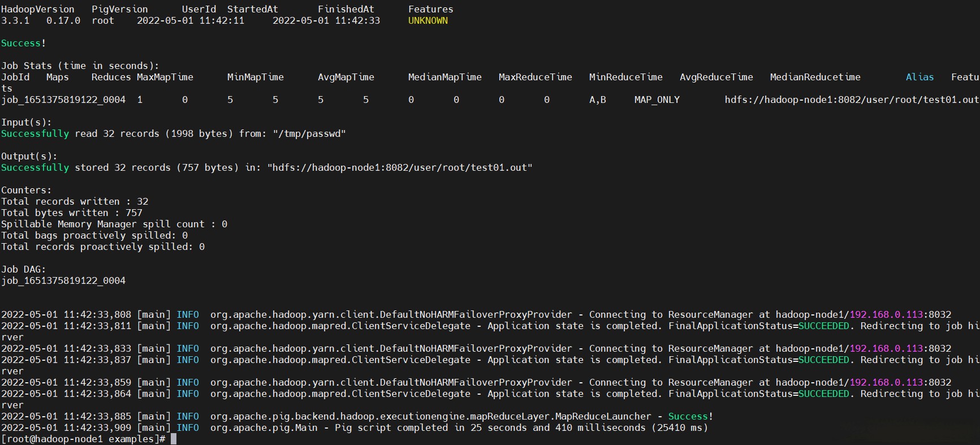Click the Total records written line

75,202
